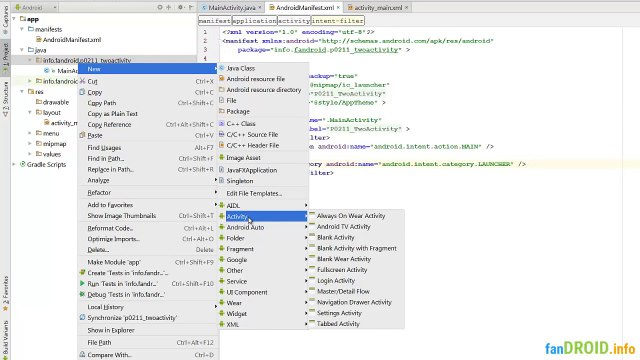Choose Blank Activity with Fragment

pyautogui.click(x=356, y=248)
